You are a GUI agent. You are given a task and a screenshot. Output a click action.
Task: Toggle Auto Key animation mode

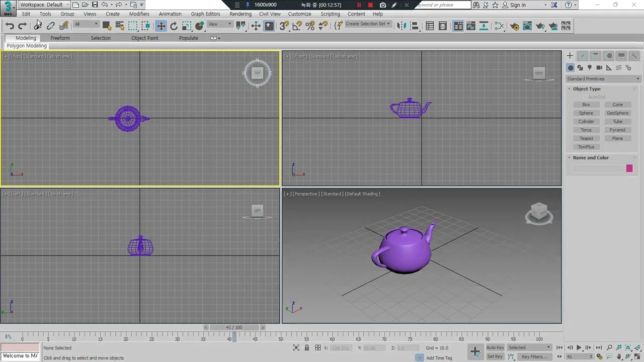pyautogui.click(x=495, y=347)
